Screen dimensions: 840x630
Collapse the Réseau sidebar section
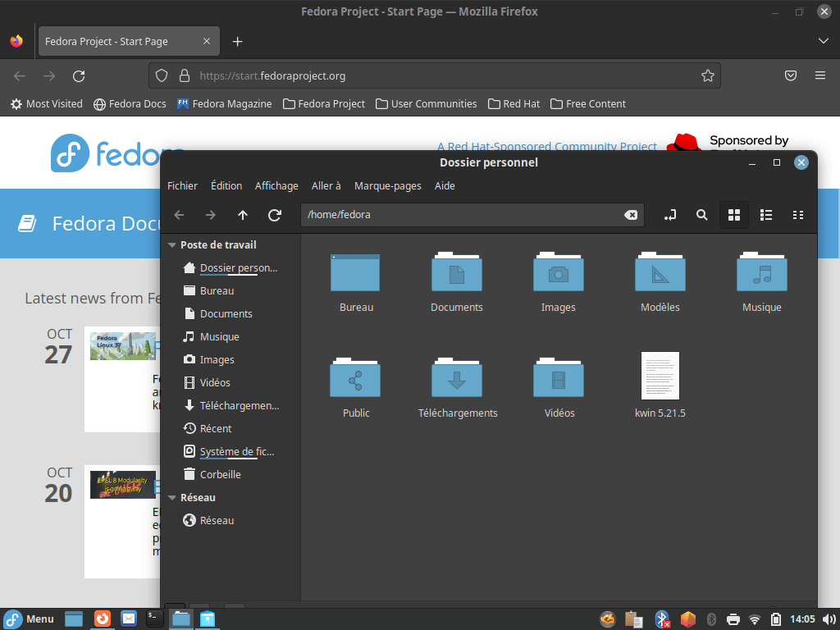point(172,498)
